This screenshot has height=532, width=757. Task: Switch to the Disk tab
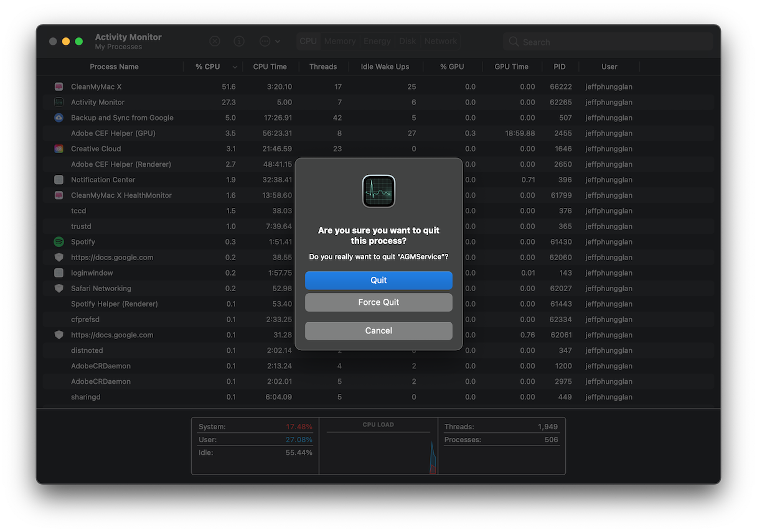[x=408, y=41]
